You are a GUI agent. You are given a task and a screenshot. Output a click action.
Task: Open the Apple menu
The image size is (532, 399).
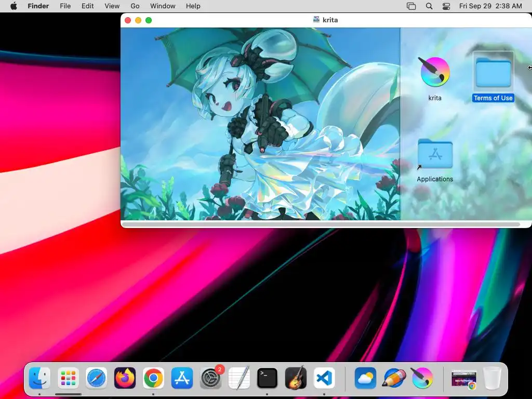coord(14,6)
